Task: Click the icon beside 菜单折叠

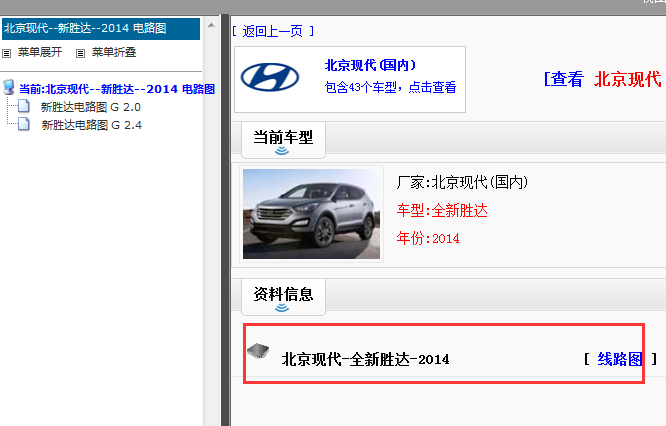Action: click(80, 54)
